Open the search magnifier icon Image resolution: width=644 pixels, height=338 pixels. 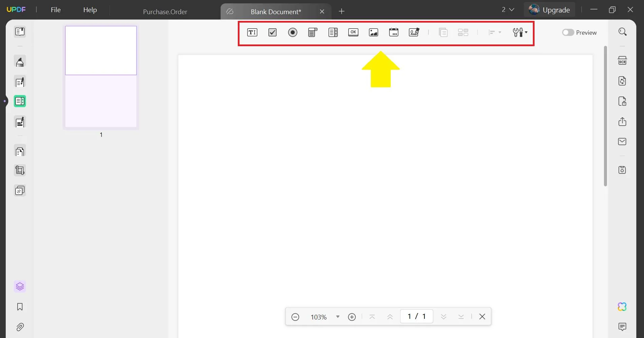622,32
